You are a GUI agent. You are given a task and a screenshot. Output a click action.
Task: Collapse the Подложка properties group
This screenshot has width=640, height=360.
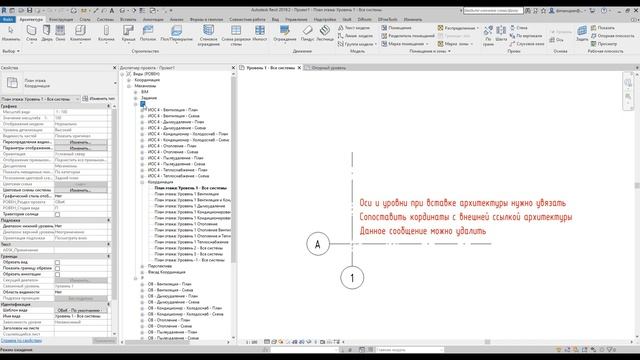click(x=109, y=220)
